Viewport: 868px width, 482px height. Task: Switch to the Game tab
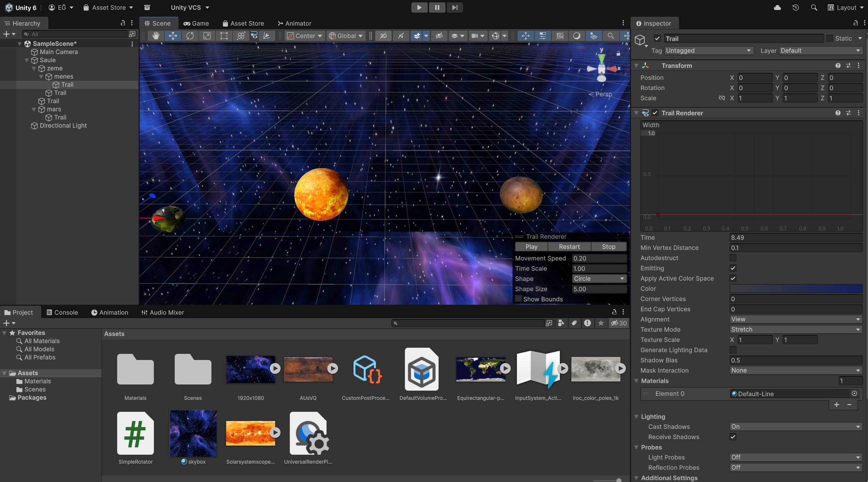196,24
